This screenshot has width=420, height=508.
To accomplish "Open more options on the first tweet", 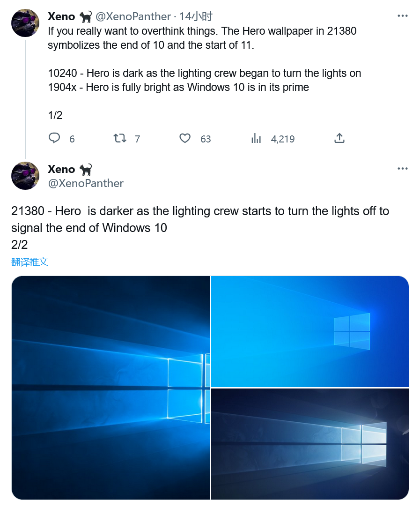I will (402, 16).
